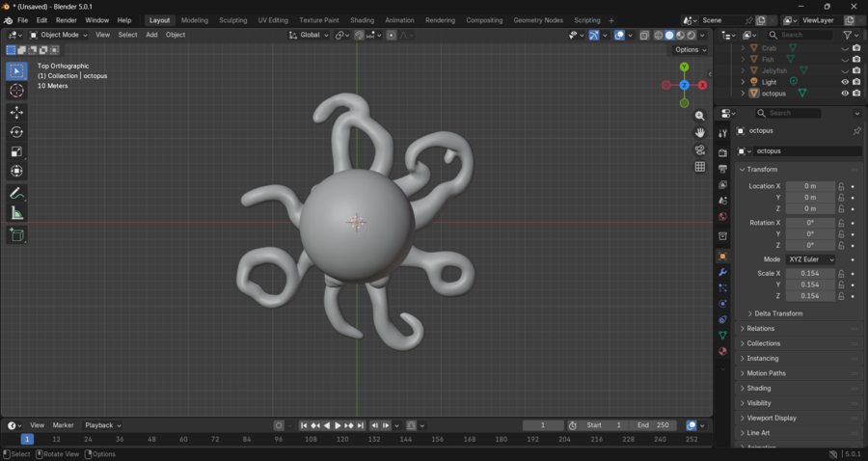Lock the Location X value
Viewport: 868px width, 461px height.
tap(841, 186)
